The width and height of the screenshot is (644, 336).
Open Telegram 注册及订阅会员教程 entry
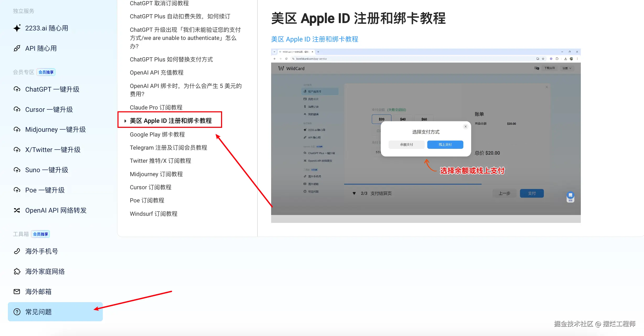168,148
